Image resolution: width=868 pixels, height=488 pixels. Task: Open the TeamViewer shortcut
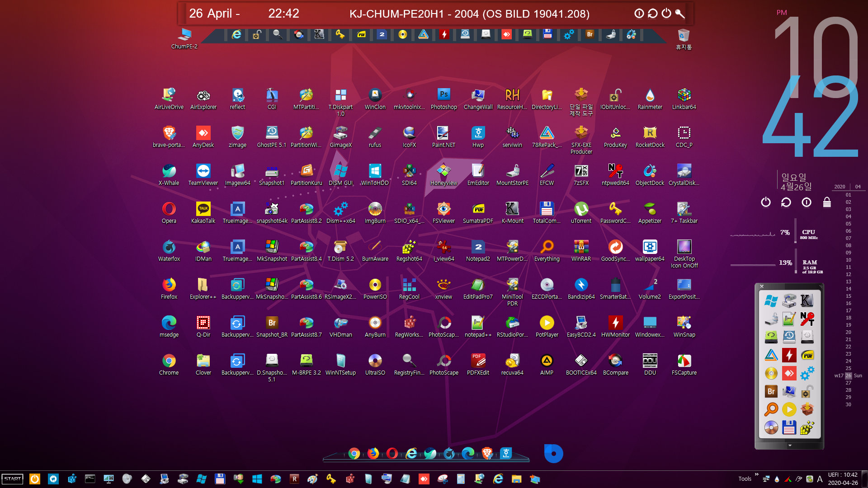coord(203,175)
